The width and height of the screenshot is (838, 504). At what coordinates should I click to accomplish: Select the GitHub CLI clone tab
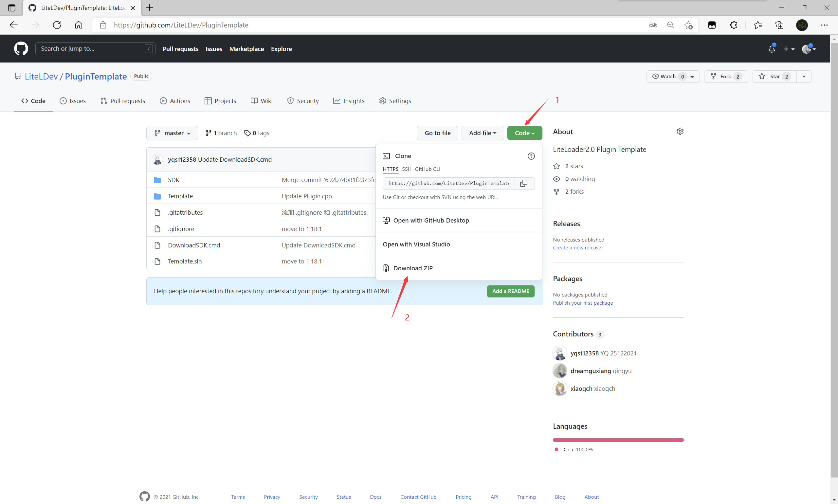[x=427, y=169]
